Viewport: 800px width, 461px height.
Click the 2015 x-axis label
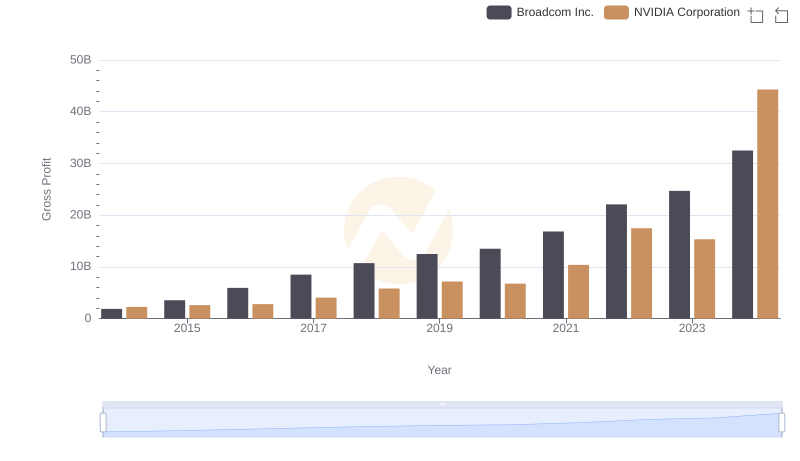pos(187,328)
